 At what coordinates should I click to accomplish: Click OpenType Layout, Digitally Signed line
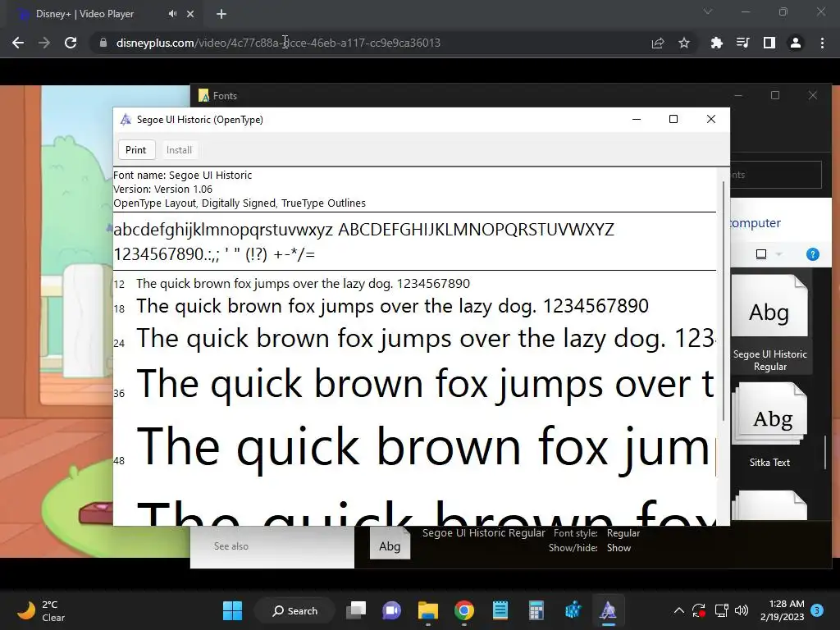(x=240, y=203)
